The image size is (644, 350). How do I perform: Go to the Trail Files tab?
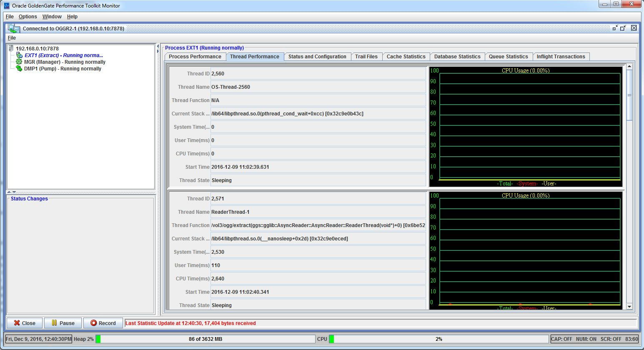[366, 57]
